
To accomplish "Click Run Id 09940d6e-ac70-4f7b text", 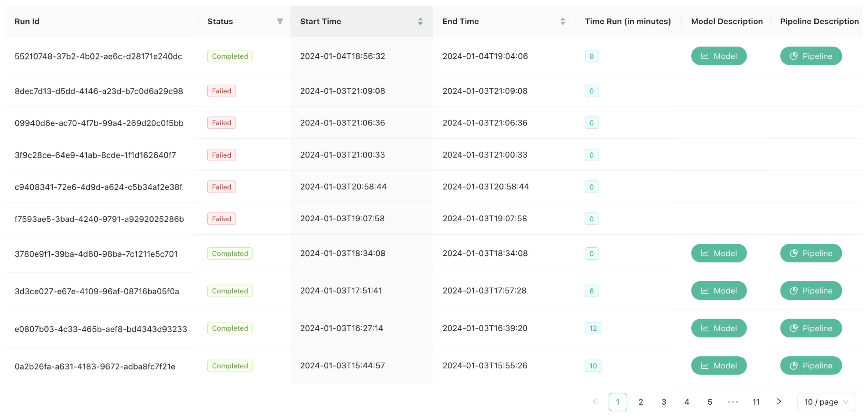I will [99, 123].
